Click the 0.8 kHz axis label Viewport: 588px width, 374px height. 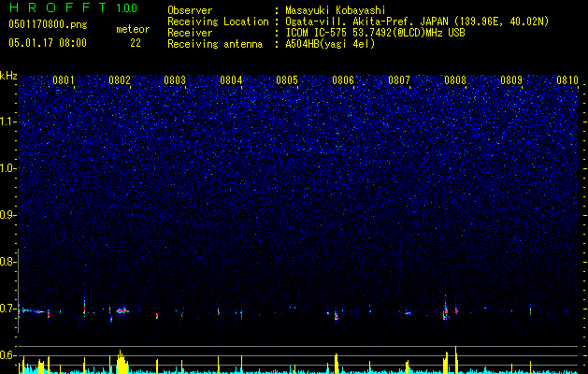point(7,262)
